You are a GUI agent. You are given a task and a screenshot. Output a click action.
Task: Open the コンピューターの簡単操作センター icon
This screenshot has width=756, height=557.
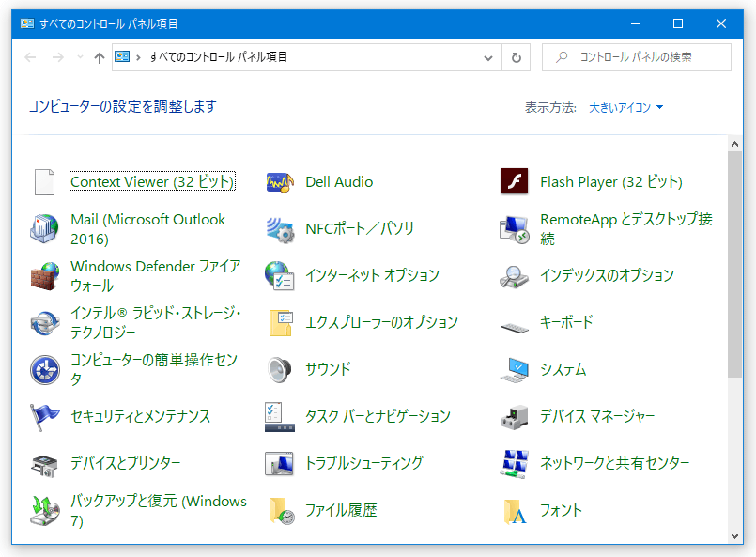click(x=45, y=370)
